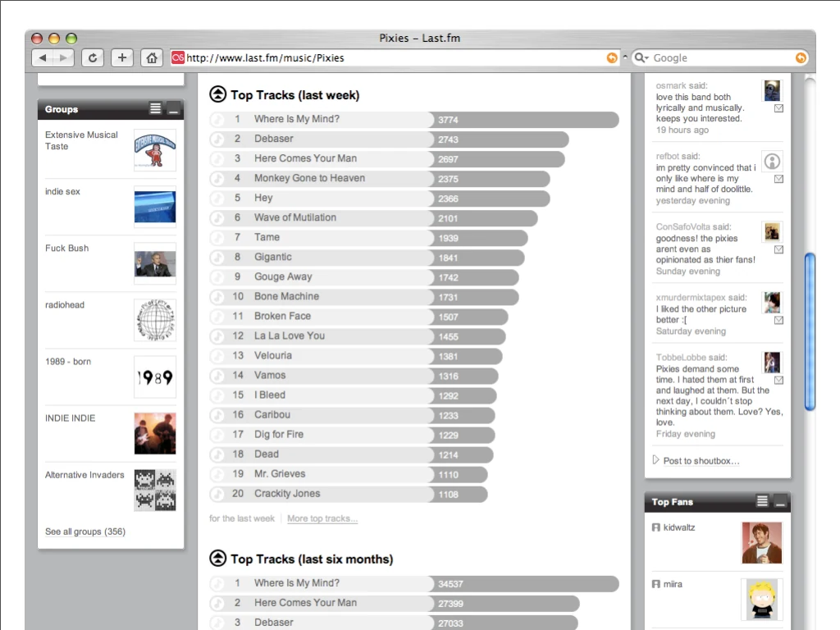840x630 pixels.
Task: Collapse the Top Fans panel
Action: tap(781, 502)
